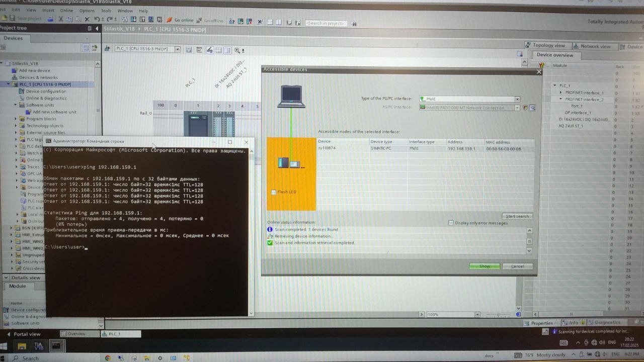Enable the Flash LED checkbox

point(274,192)
